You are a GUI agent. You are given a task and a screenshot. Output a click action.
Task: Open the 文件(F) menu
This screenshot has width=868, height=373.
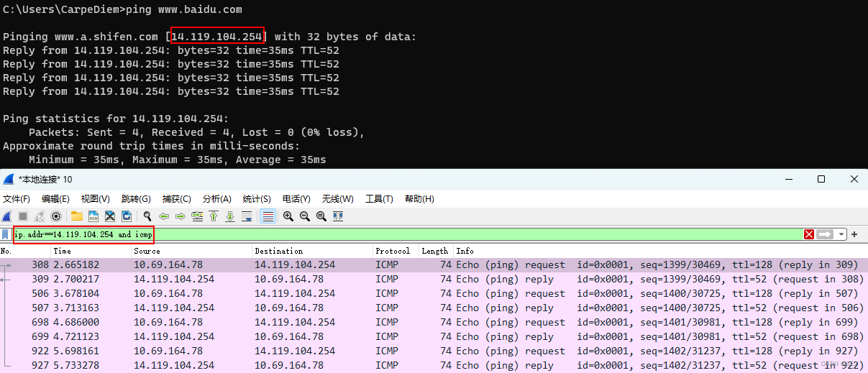pyautogui.click(x=17, y=199)
